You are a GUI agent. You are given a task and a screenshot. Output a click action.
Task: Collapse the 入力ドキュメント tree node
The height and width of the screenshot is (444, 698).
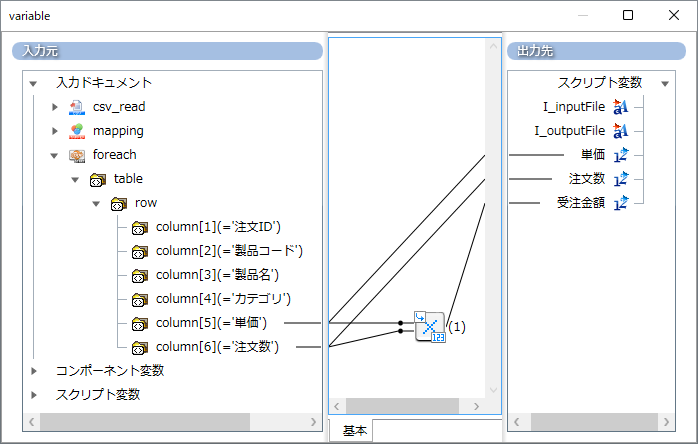tap(33, 83)
